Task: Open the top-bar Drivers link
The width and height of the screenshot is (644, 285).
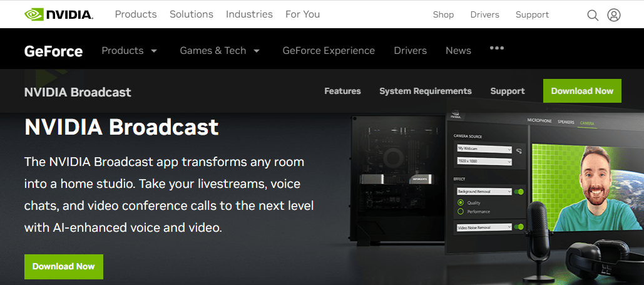Action: (x=484, y=15)
